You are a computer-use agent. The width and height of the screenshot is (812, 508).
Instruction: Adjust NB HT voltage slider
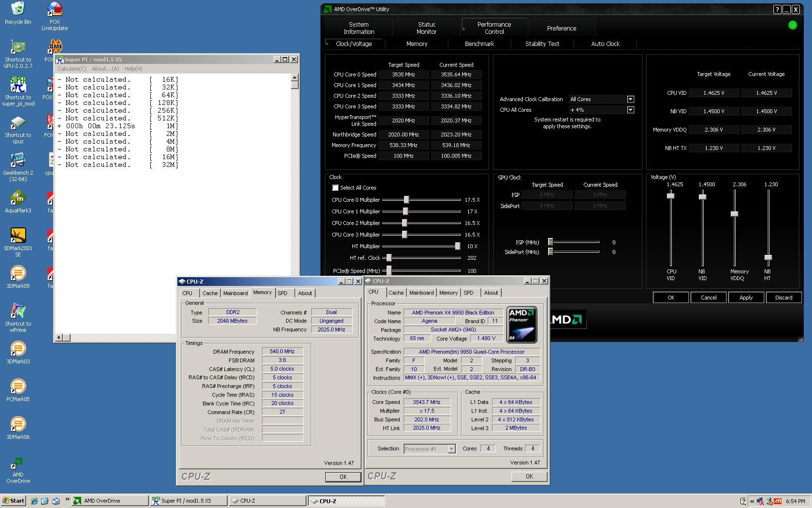coord(768,257)
